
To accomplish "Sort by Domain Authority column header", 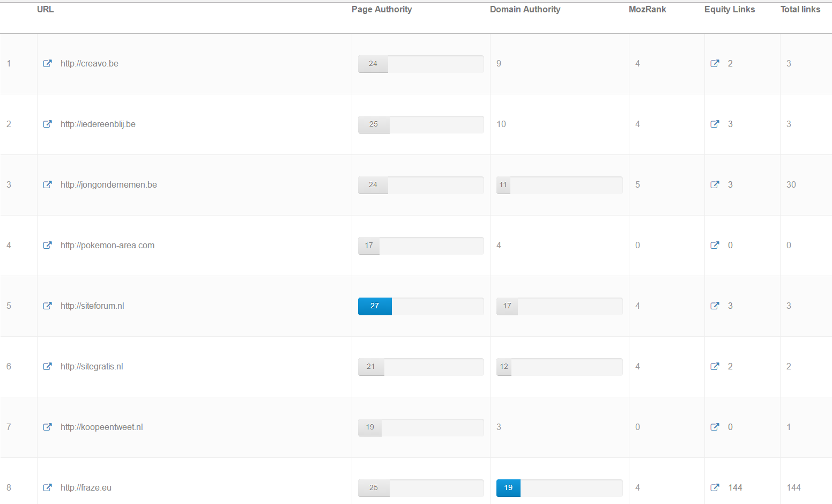I will (525, 9).
